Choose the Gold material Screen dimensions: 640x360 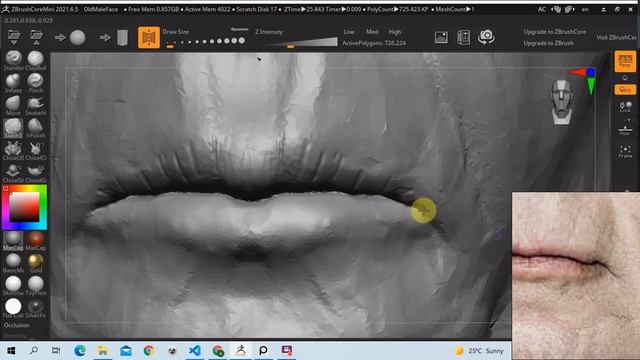36,263
